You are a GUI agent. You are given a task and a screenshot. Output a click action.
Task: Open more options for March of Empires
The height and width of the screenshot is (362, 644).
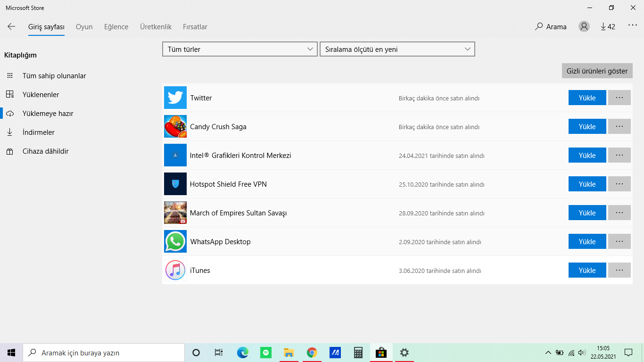pos(619,213)
